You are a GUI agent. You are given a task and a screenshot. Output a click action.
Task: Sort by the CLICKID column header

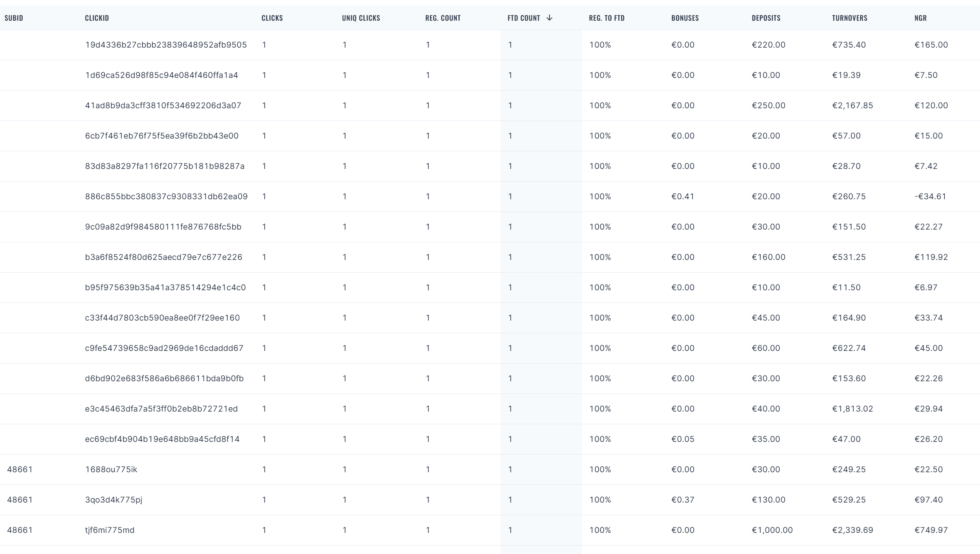pyautogui.click(x=97, y=18)
